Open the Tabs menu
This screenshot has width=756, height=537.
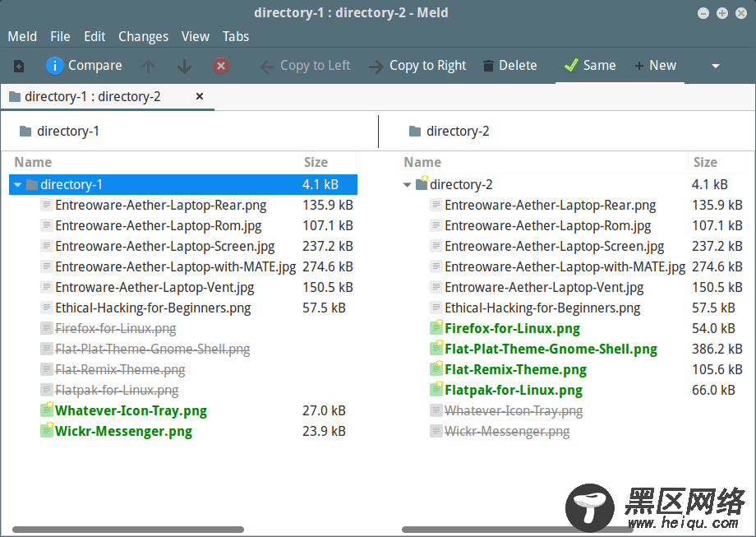pos(236,37)
